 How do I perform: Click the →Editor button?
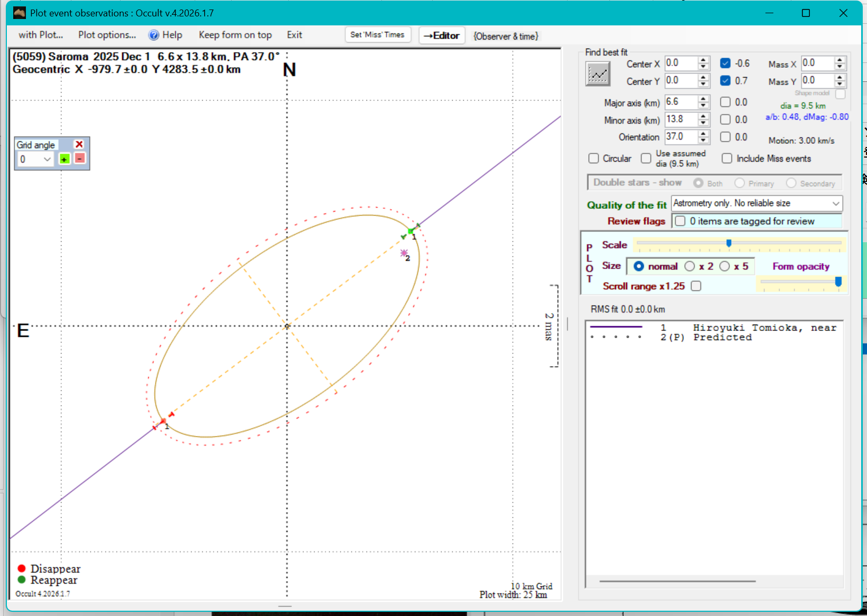pos(442,35)
